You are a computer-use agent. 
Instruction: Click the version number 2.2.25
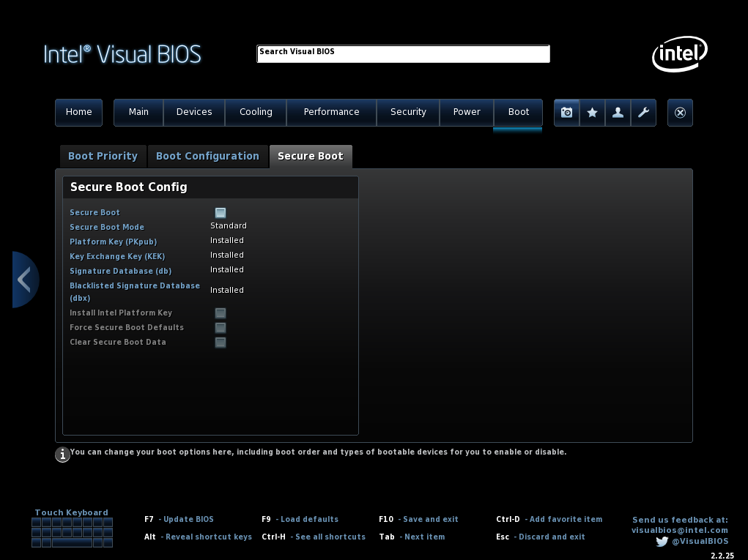point(722,556)
